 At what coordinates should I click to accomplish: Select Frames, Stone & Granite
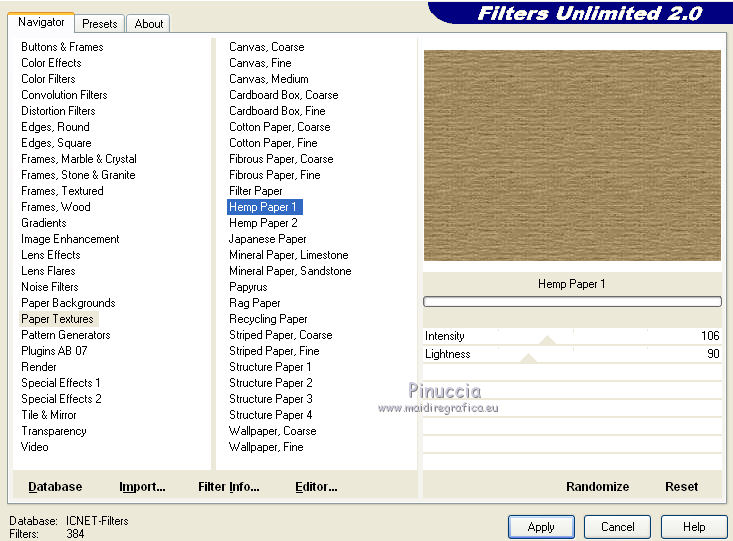coord(78,175)
